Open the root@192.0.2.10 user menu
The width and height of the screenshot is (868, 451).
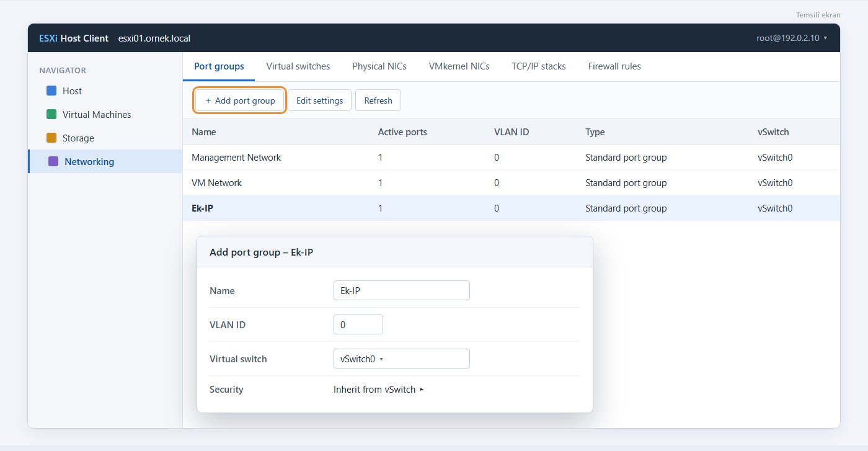(x=792, y=38)
